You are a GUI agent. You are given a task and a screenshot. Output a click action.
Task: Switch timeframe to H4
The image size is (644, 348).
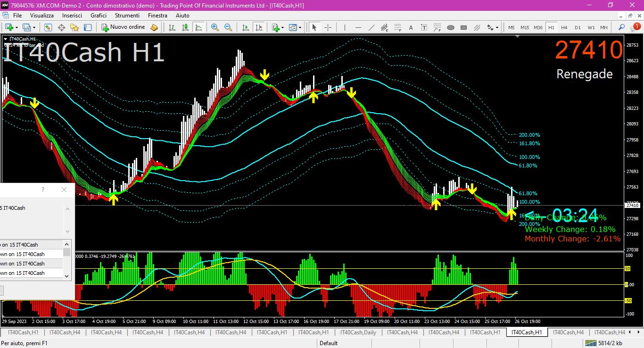click(564, 27)
